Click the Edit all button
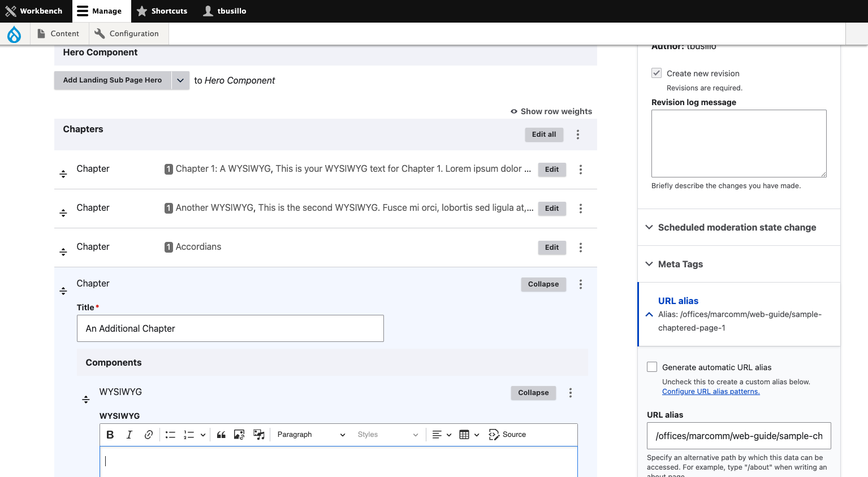Screen dimensions: 868x477 pos(544,135)
